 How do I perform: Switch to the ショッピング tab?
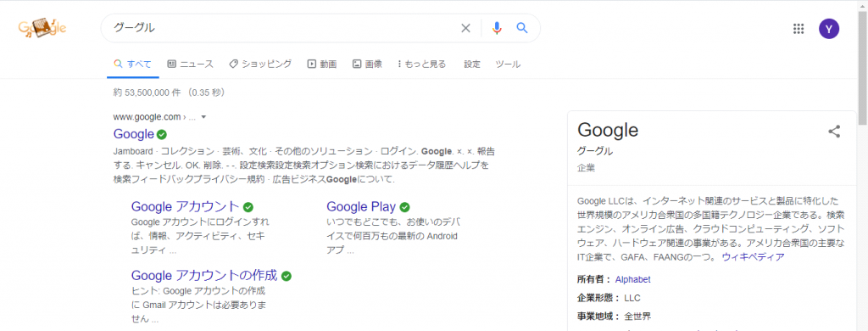click(260, 64)
